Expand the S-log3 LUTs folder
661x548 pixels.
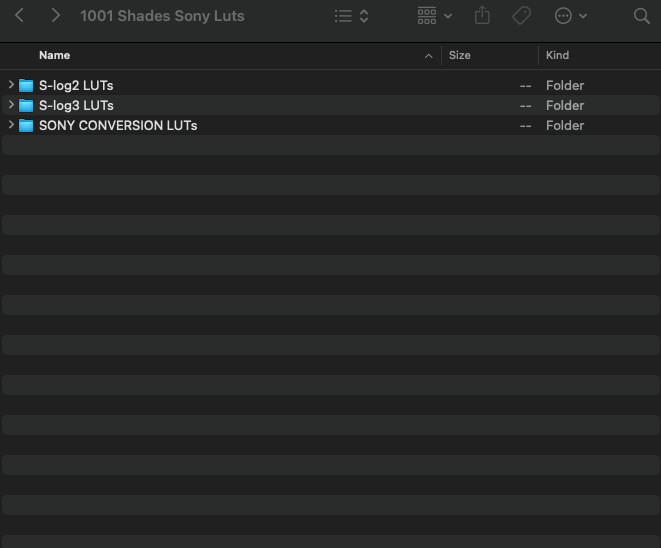click(x=11, y=105)
